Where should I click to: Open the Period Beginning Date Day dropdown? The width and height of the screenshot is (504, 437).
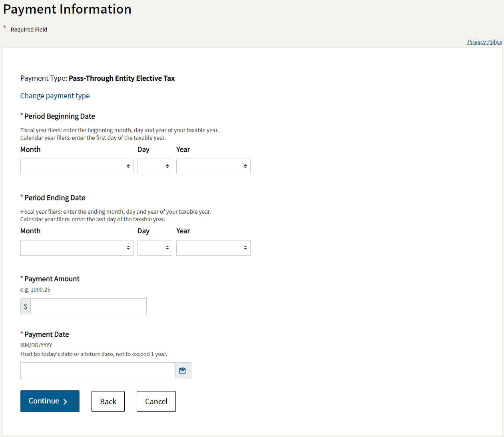[155, 166]
